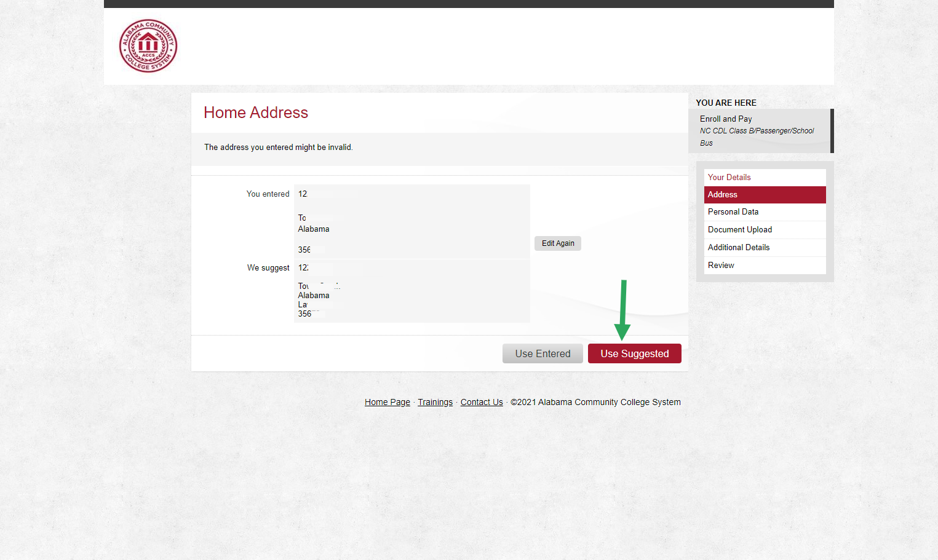Screen dimensions: 938x560
Task: Open the Trainings footer link
Action: tap(435, 402)
